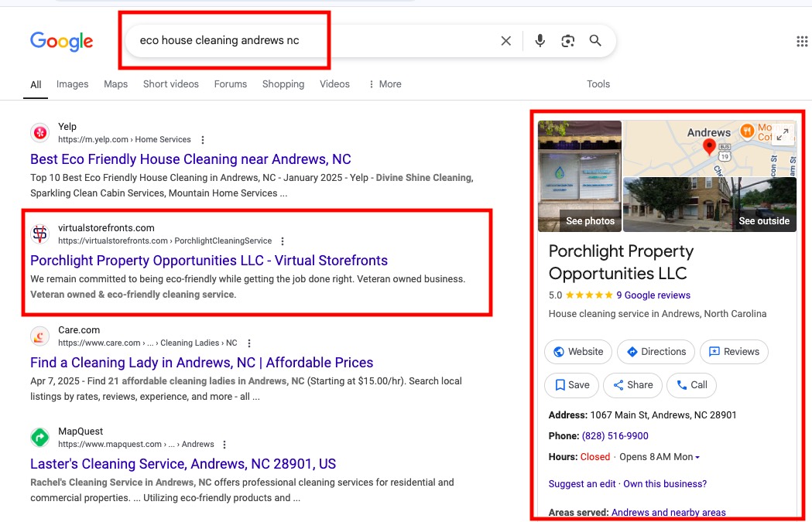The width and height of the screenshot is (812, 522).
Task: Submit search with the magnifier icon
Action: point(595,40)
